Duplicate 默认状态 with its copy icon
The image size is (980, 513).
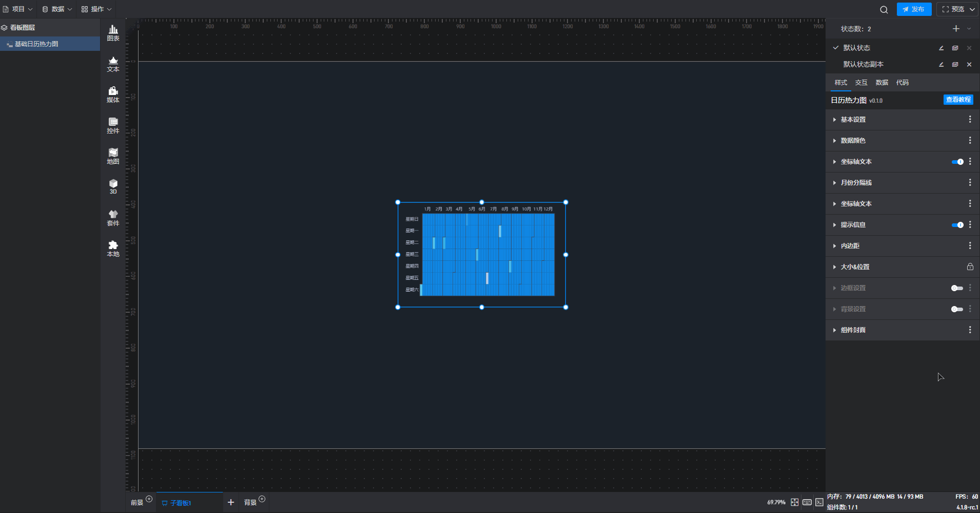point(955,48)
